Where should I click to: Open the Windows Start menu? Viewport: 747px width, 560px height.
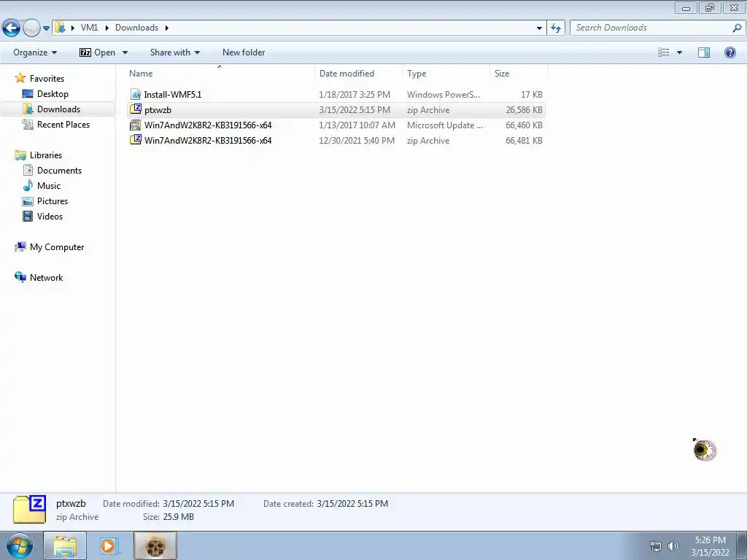click(x=20, y=545)
